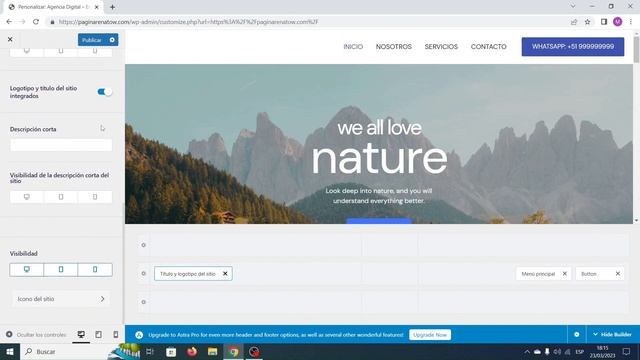This screenshot has width=640, height=360.
Task: Toggle Logotipo y título del sitio integrados switch
Action: 104,92
